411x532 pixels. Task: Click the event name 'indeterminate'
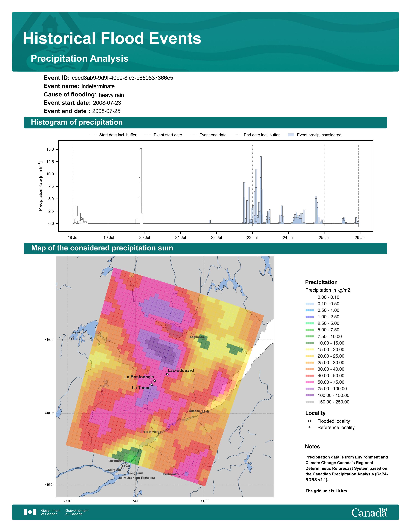coord(98,86)
